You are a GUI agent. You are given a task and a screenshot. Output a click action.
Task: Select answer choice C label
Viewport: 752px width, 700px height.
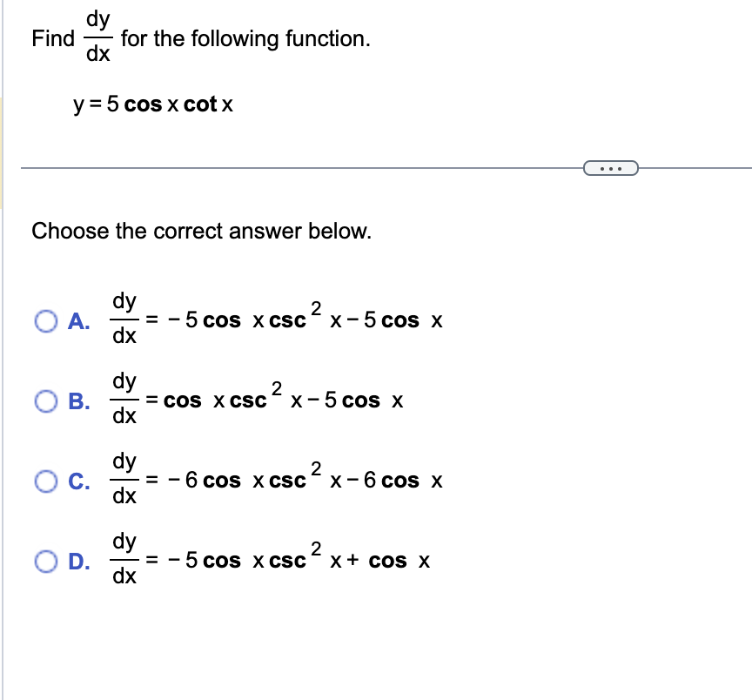77,480
